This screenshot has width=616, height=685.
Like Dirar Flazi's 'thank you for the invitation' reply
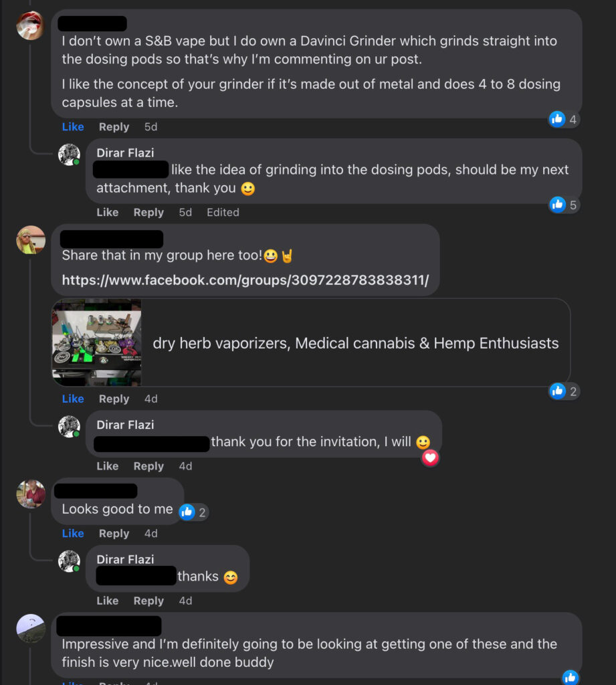[108, 466]
